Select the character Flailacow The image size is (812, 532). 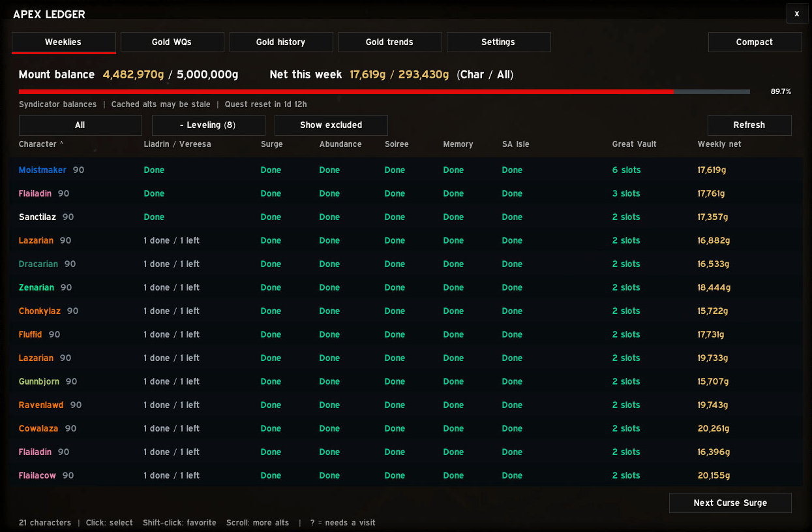(406, 475)
